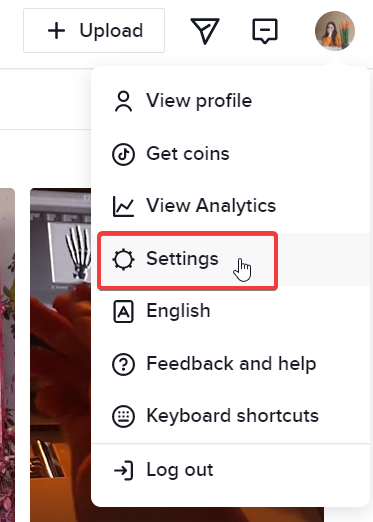373x522 pixels.
Task: Click the profile avatar picture
Action: pos(335,31)
